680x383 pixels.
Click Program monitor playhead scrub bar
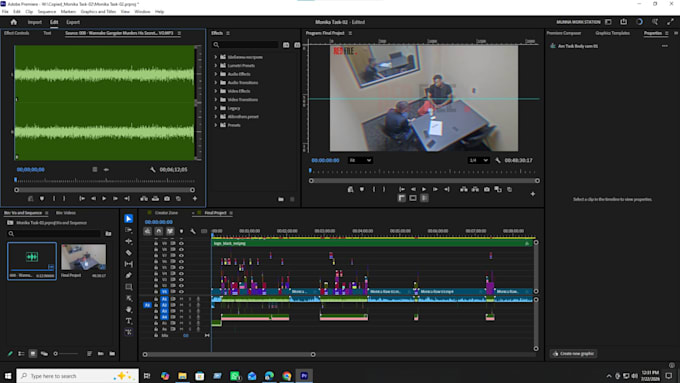424,172
